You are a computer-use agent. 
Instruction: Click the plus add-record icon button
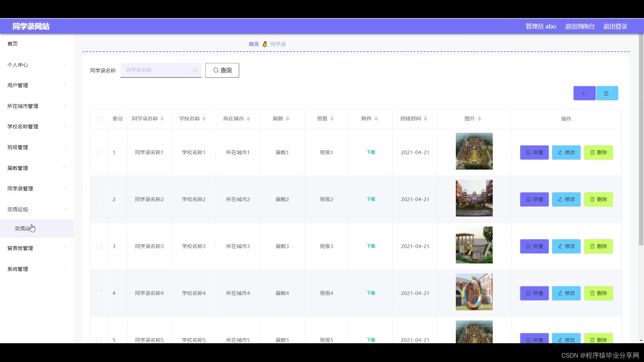point(584,93)
